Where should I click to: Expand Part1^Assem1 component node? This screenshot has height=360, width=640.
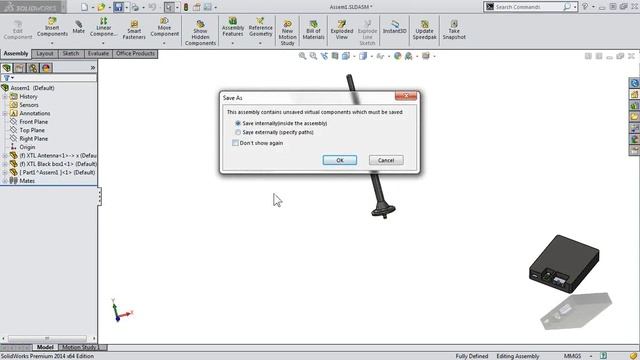point(5,173)
